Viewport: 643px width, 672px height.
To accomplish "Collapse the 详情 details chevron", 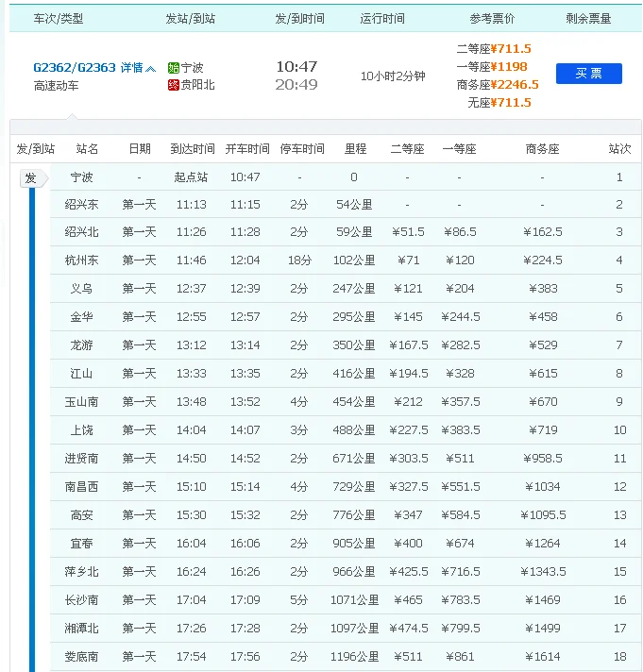I will (x=150, y=69).
